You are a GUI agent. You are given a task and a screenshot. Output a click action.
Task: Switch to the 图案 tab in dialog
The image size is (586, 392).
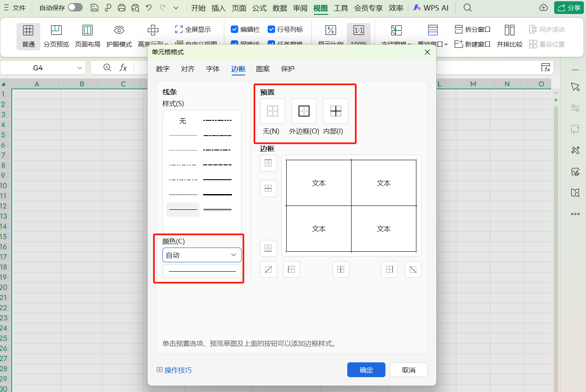(x=263, y=69)
